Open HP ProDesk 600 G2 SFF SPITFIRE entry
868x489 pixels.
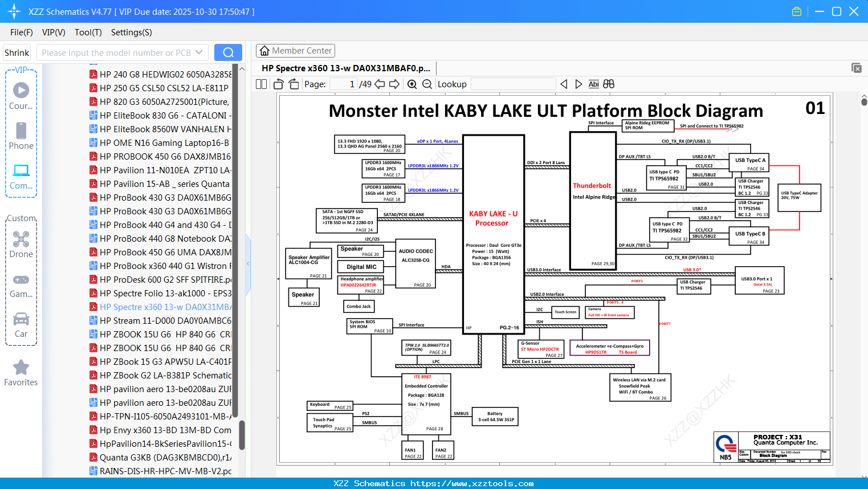point(161,279)
